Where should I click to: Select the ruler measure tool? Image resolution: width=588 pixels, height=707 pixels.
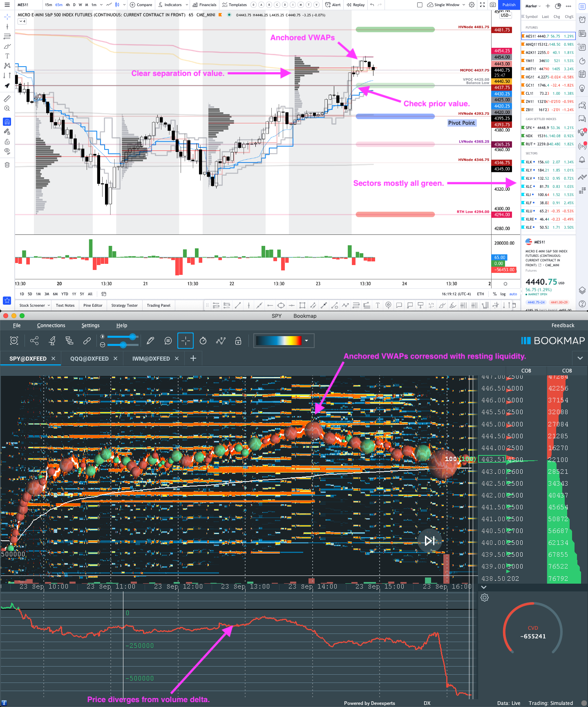tap(7, 98)
